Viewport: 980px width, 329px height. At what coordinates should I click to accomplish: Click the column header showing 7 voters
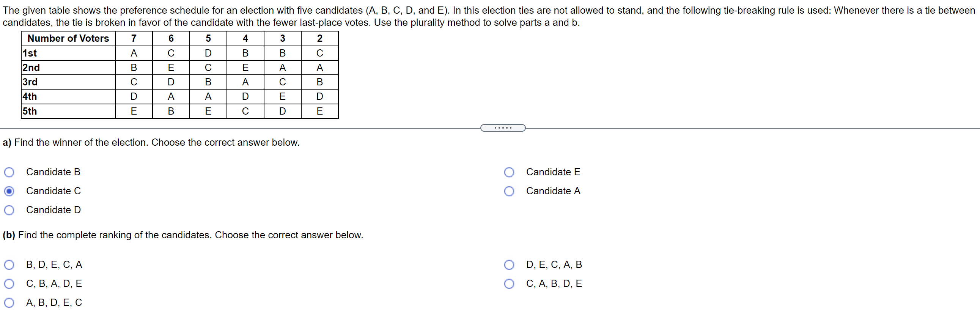pyautogui.click(x=134, y=38)
